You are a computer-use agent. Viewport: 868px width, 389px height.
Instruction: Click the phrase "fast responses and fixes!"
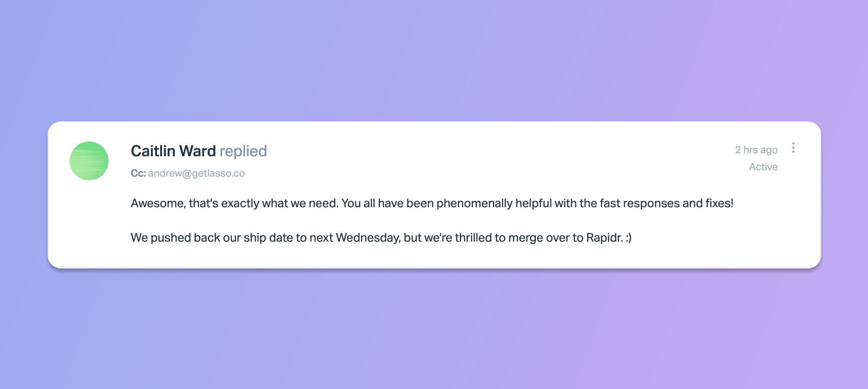click(x=666, y=203)
